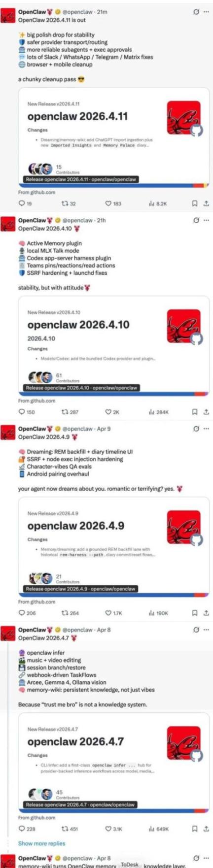Open the 'Apr 8' timestamp of 2026.4.7 post
The image size is (213, 868).
tap(104, 630)
